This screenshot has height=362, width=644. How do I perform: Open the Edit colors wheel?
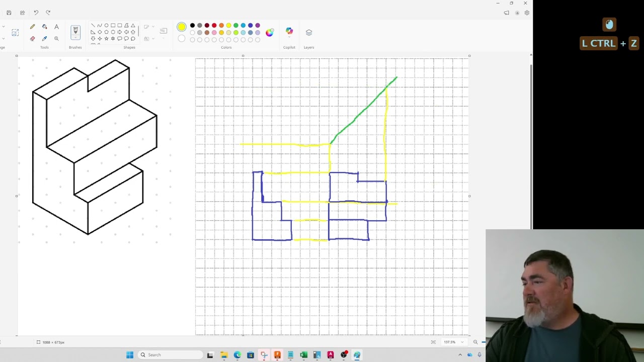270,32
